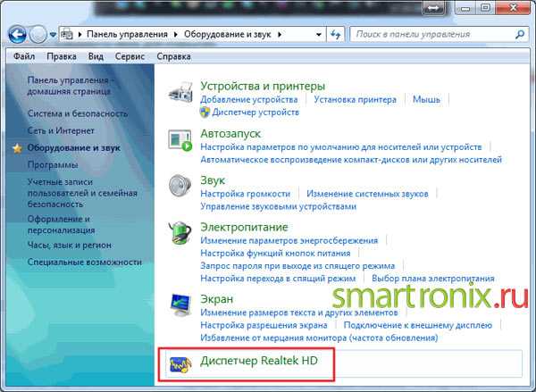Open Учетные записи пользователей и семейная безопасность
Viewport: 536px width, 392px height.
pyautogui.click(x=82, y=193)
